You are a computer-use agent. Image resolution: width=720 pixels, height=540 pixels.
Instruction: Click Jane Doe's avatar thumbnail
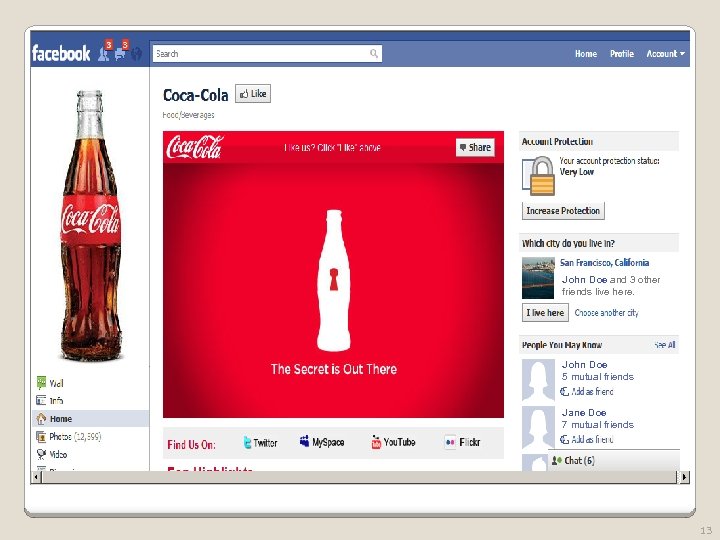pyautogui.click(x=538, y=428)
